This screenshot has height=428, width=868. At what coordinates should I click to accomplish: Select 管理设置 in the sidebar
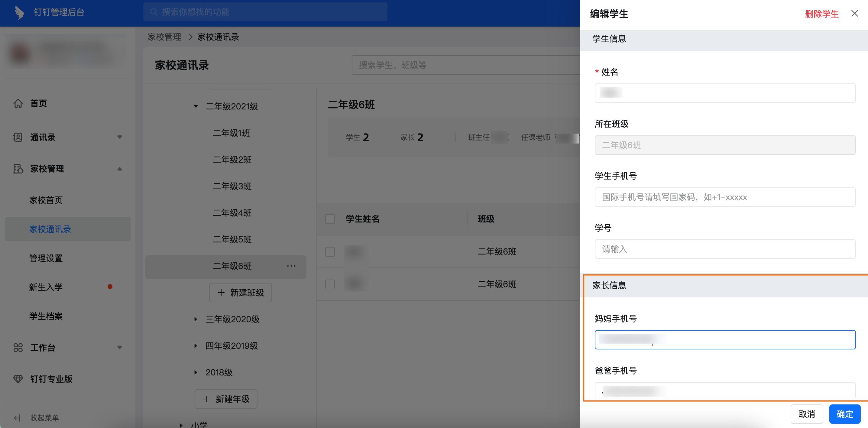pyautogui.click(x=46, y=258)
